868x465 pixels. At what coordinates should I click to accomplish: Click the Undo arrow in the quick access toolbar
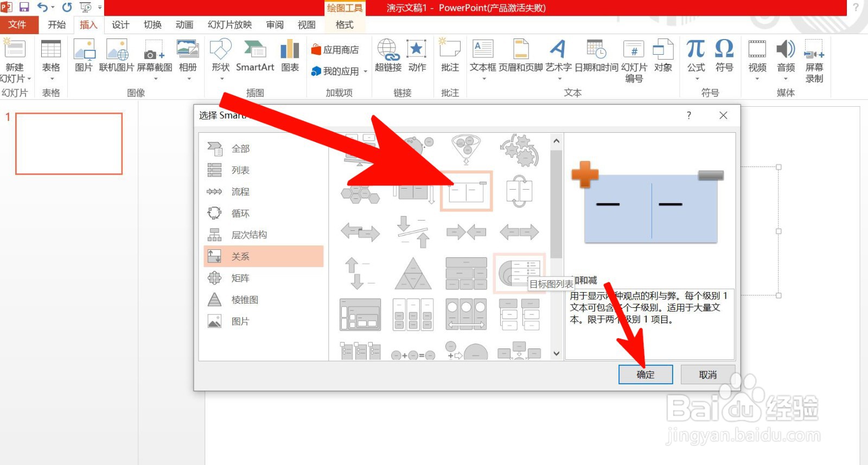point(42,7)
